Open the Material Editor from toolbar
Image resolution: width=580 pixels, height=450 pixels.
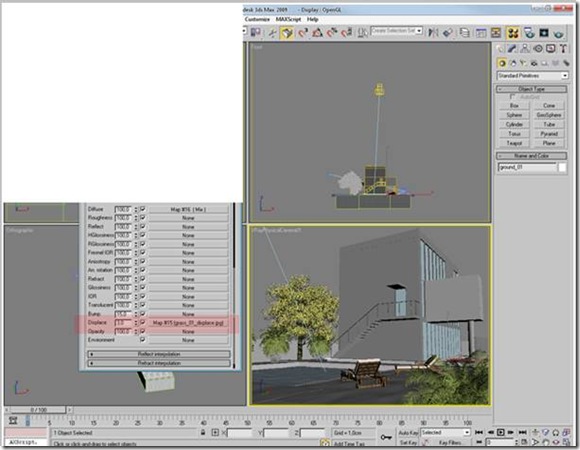513,33
